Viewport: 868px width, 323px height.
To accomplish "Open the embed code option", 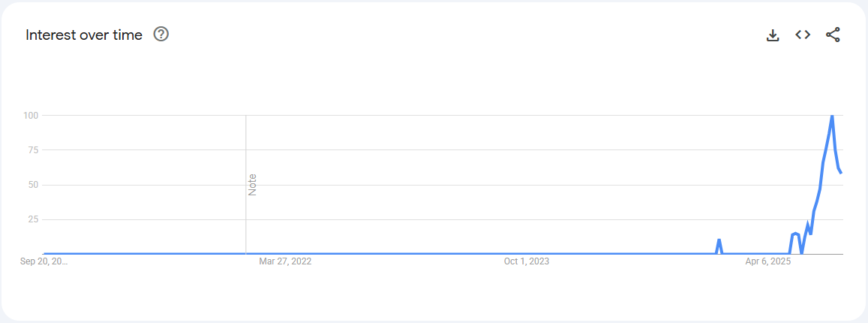I will click(x=803, y=35).
